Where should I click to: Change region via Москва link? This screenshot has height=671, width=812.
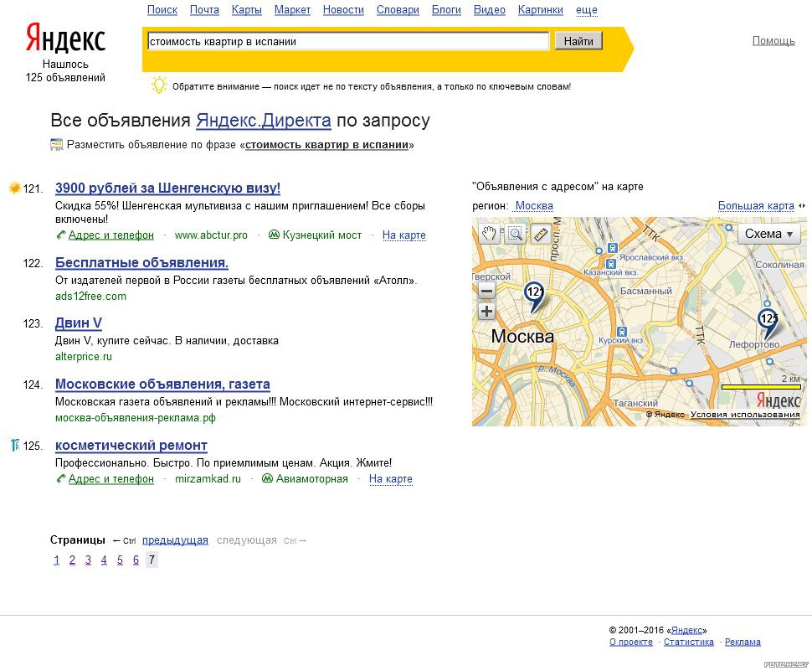pos(534,206)
